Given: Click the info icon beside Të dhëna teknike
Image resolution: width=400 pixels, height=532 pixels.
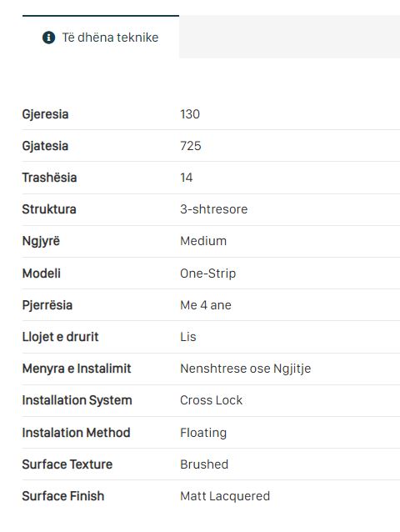Looking at the screenshot, I should [49, 38].
